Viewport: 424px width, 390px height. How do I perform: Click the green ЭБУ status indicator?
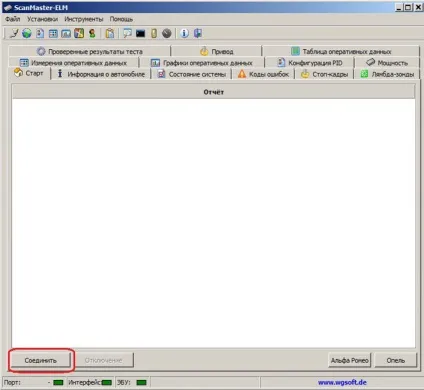point(142,382)
